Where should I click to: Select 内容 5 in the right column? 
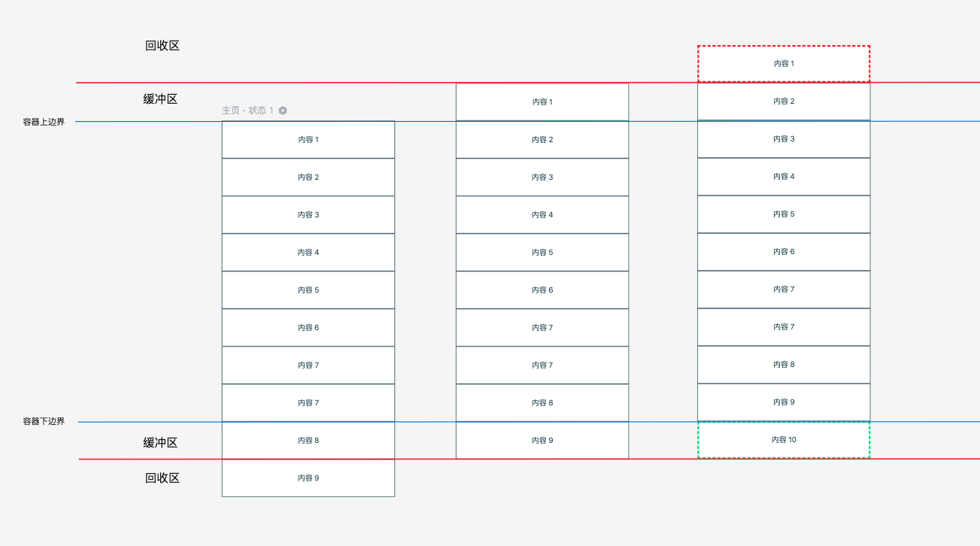point(784,214)
